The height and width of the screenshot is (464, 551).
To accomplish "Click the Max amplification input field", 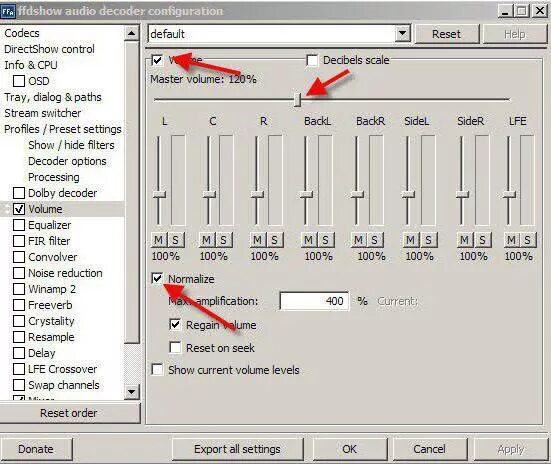I will point(315,301).
